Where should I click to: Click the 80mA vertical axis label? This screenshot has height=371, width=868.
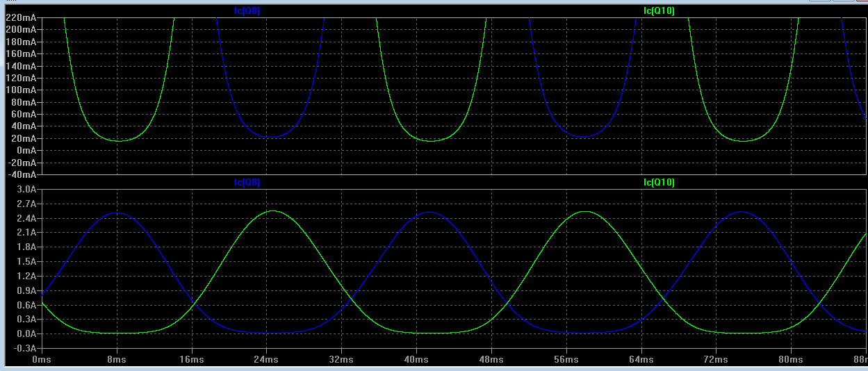click(x=24, y=102)
